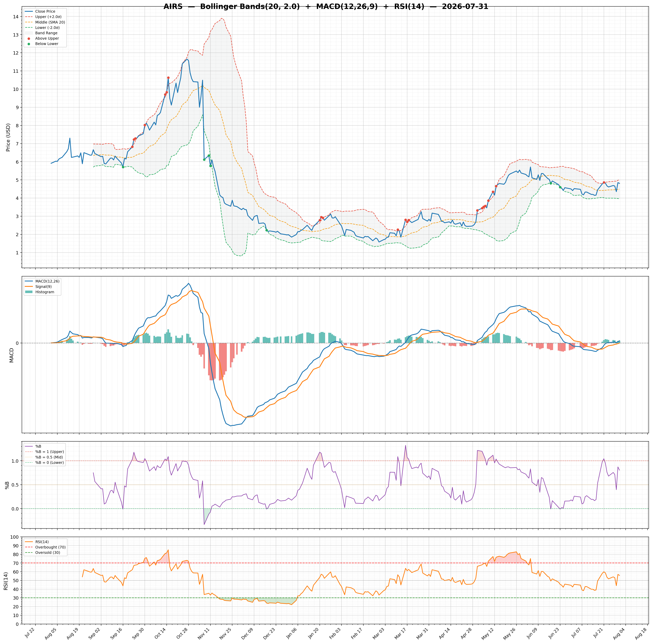Select the Middle (SMA 20) legend entry
The image size is (652, 644).
tap(45, 22)
